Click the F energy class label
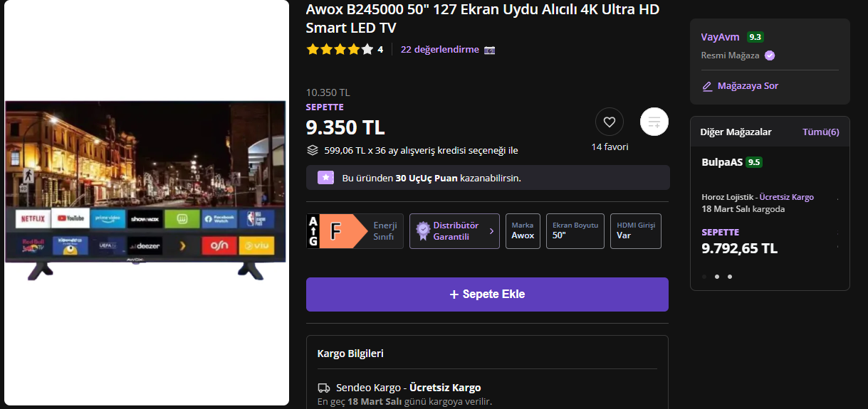This screenshot has width=868, height=409. 348,231
